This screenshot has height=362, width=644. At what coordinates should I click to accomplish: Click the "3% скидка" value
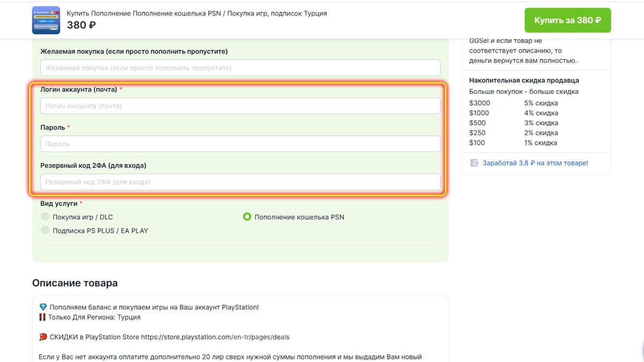tap(541, 123)
